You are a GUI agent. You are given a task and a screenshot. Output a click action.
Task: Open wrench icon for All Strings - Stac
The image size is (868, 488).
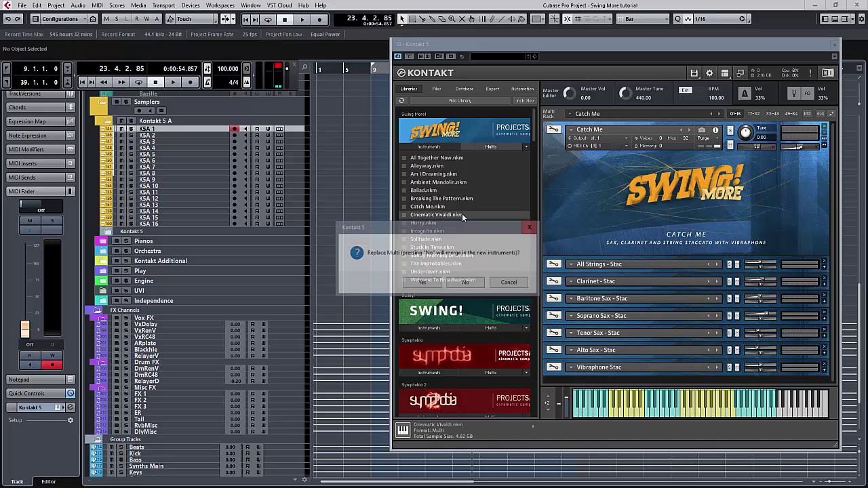pos(554,264)
